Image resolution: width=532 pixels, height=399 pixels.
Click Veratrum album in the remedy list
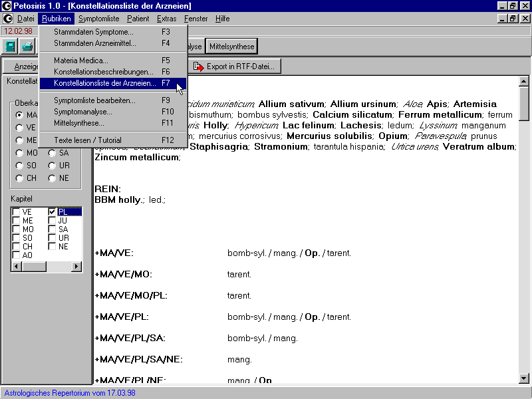(479, 146)
